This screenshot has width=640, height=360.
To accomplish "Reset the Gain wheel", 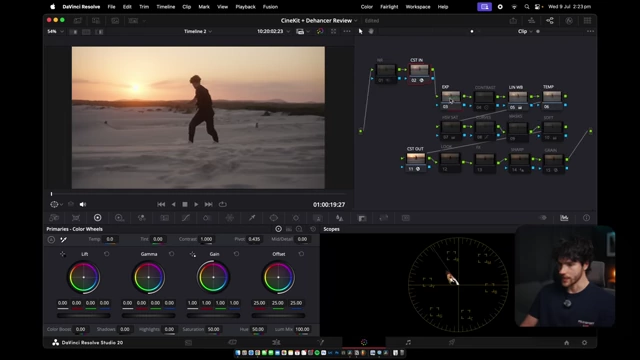I will pyautogui.click(x=236, y=254).
